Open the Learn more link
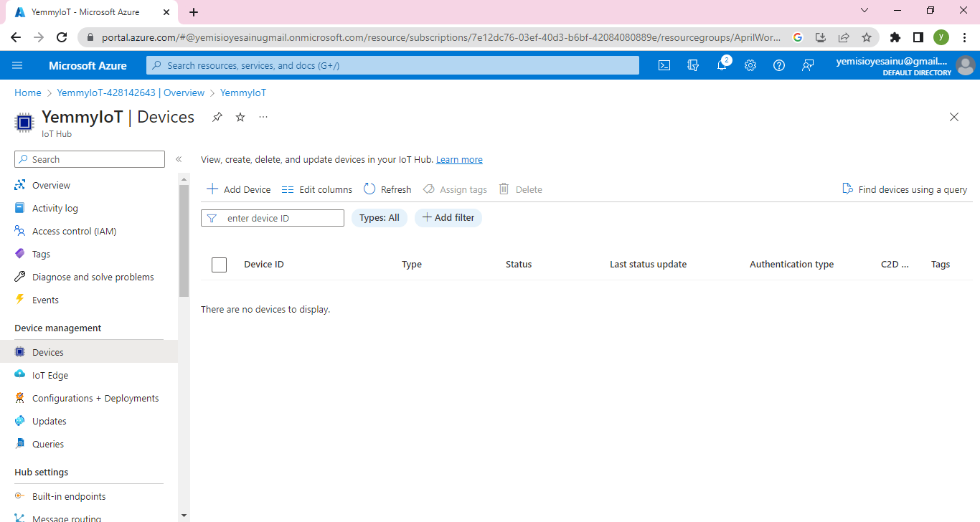Image resolution: width=980 pixels, height=522 pixels. click(x=459, y=160)
